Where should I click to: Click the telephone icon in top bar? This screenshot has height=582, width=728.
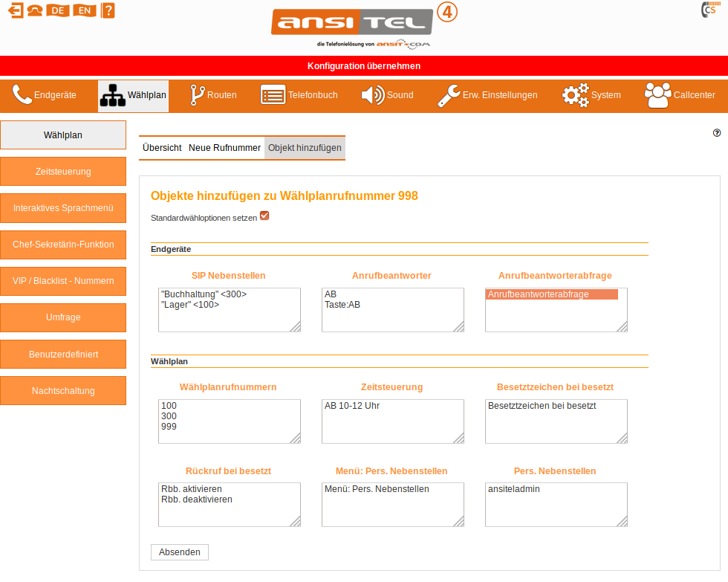coord(34,10)
